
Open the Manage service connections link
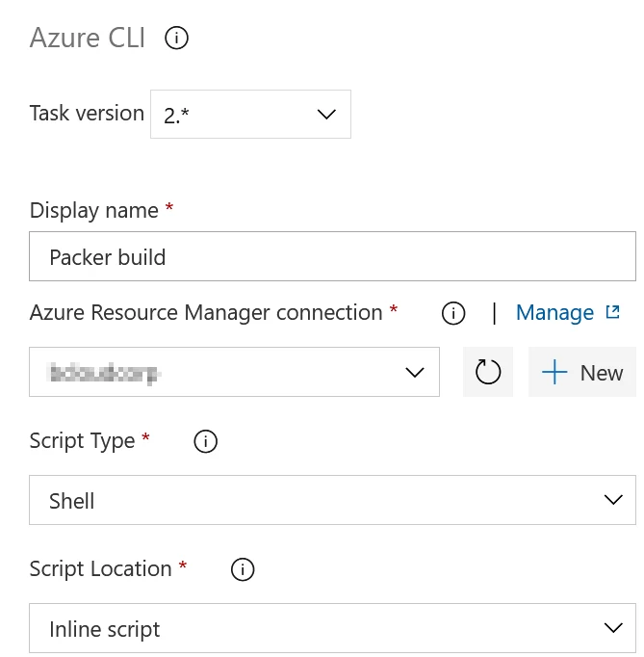pyautogui.click(x=554, y=312)
